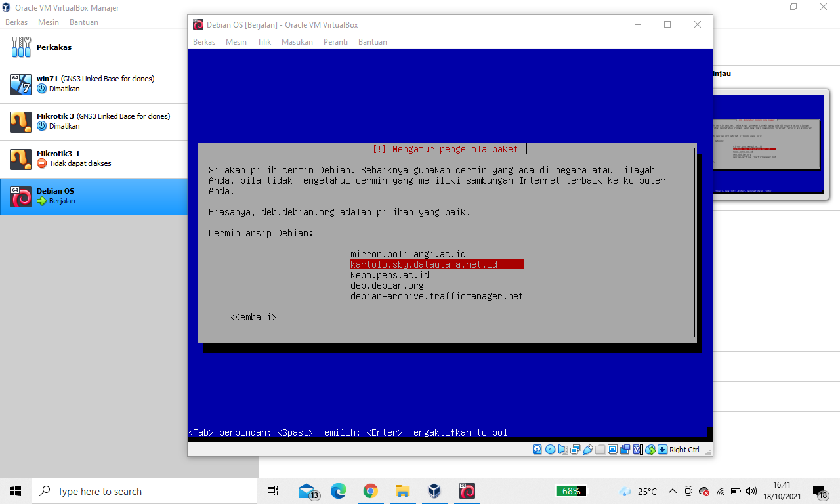This screenshot has height=504, width=840.
Task: Open the volume tray icon
Action: coord(752,491)
